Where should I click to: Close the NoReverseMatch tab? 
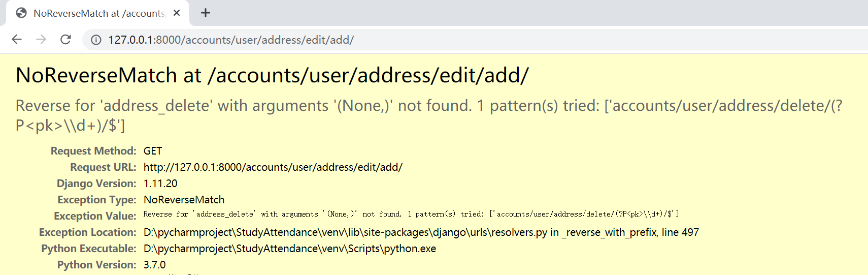pyautogui.click(x=177, y=13)
